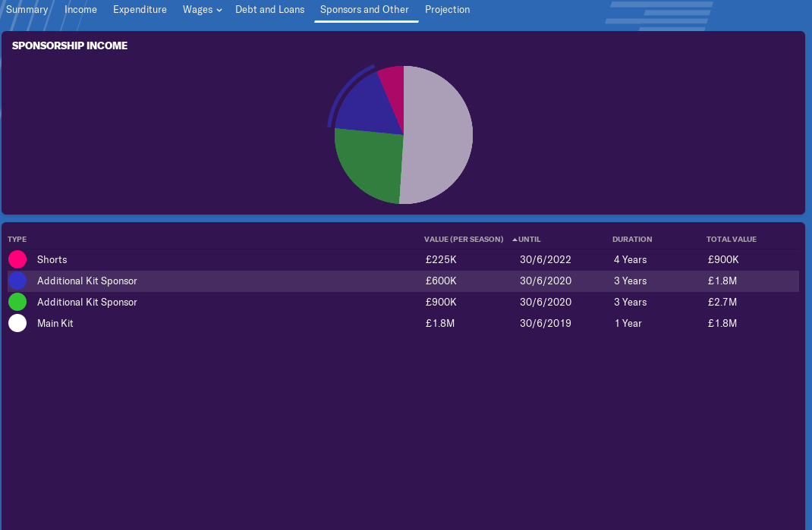
Task: Click the blue circle for £600K kit sponsor
Action: 17,281
